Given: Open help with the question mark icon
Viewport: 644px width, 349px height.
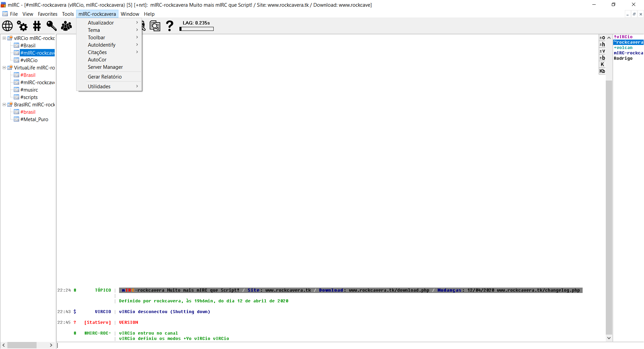Looking at the screenshot, I should point(170,26).
